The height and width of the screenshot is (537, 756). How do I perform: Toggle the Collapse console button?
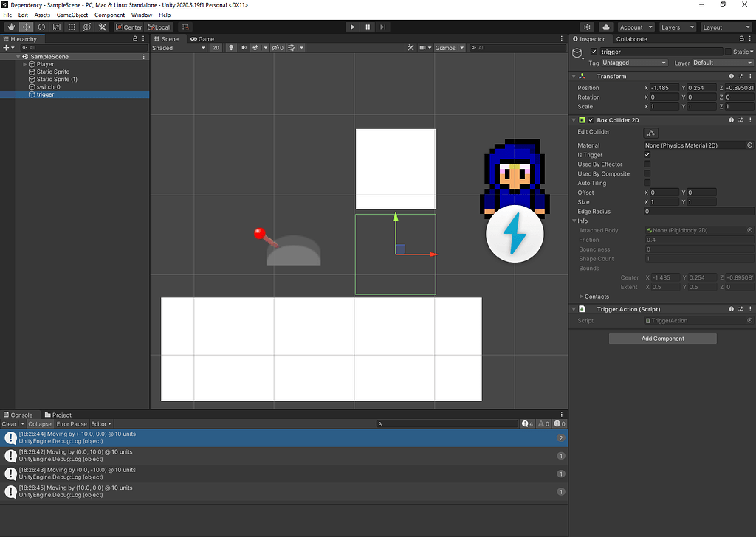point(40,424)
